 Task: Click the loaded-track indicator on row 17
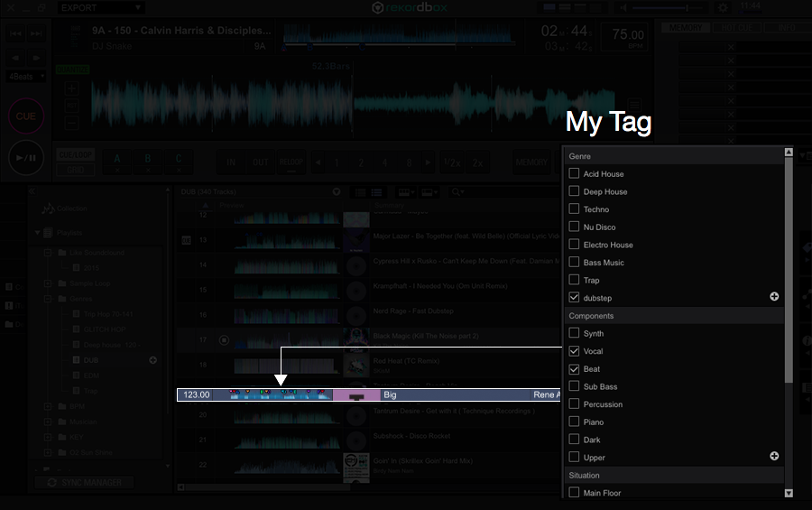pos(224,340)
